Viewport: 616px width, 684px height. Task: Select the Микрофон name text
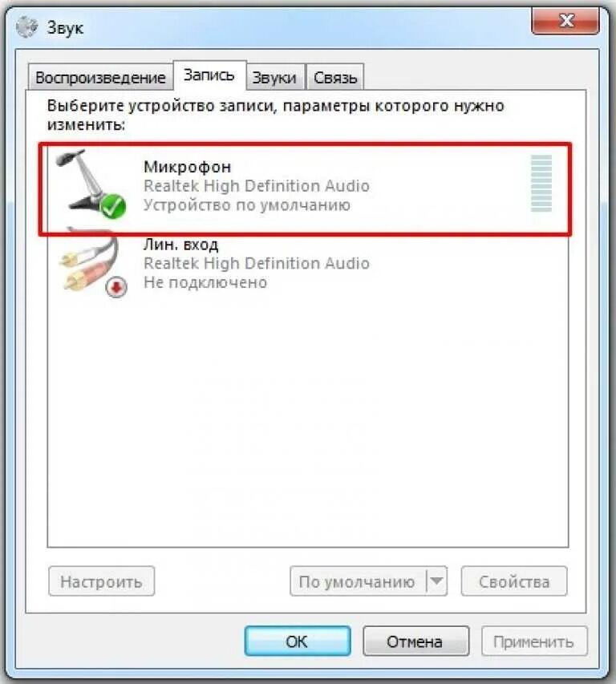tap(187, 167)
